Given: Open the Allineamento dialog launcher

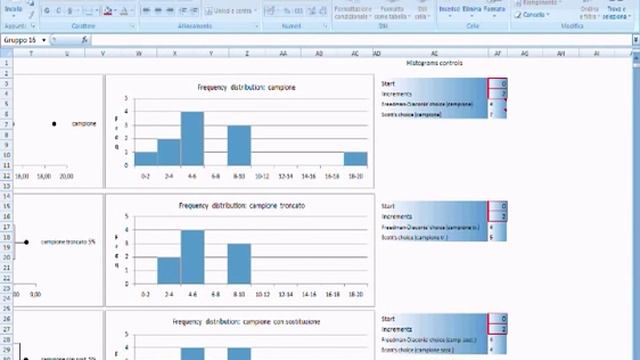Looking at the screenshot, I should coord(256,26).
